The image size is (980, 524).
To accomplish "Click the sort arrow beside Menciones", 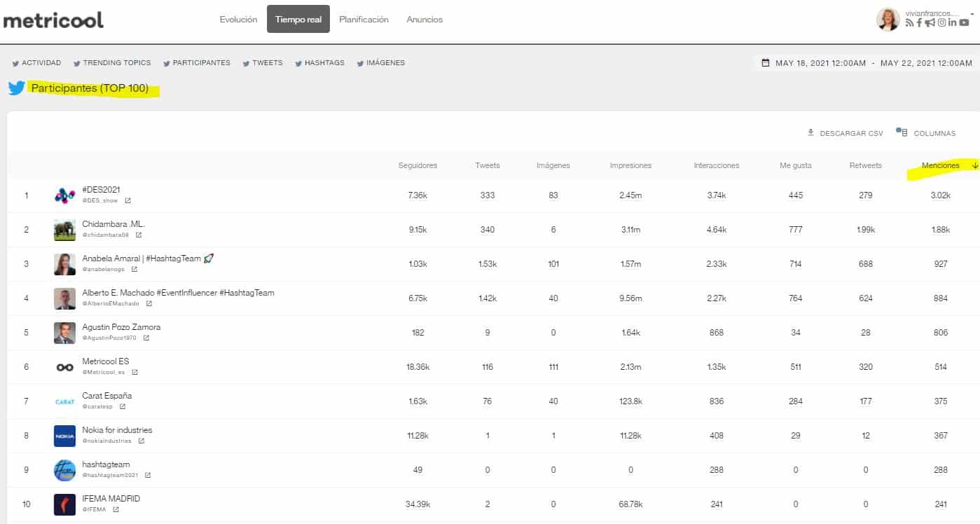I will [x=974, y=165].
